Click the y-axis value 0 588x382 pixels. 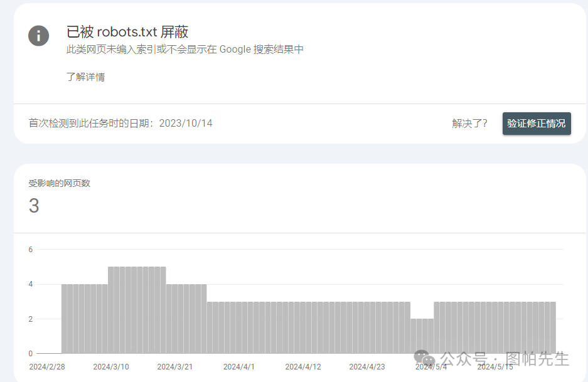pyautogui.click(x=30, y=354)
